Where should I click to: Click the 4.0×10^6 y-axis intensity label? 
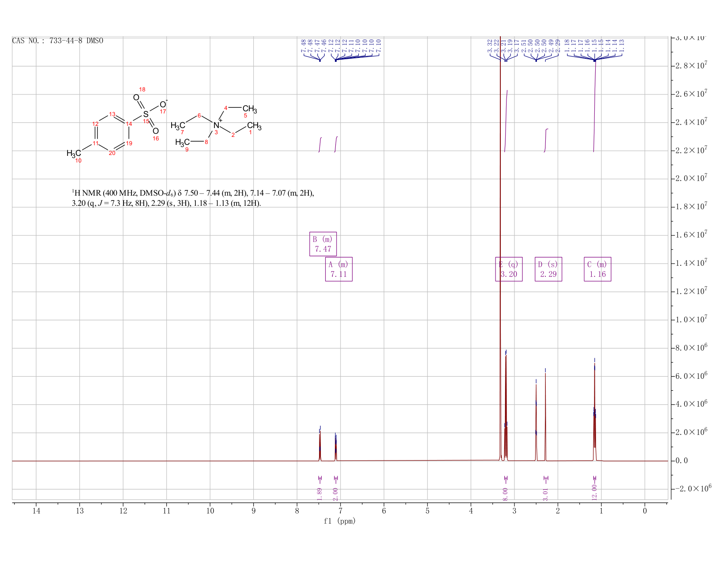691,404
